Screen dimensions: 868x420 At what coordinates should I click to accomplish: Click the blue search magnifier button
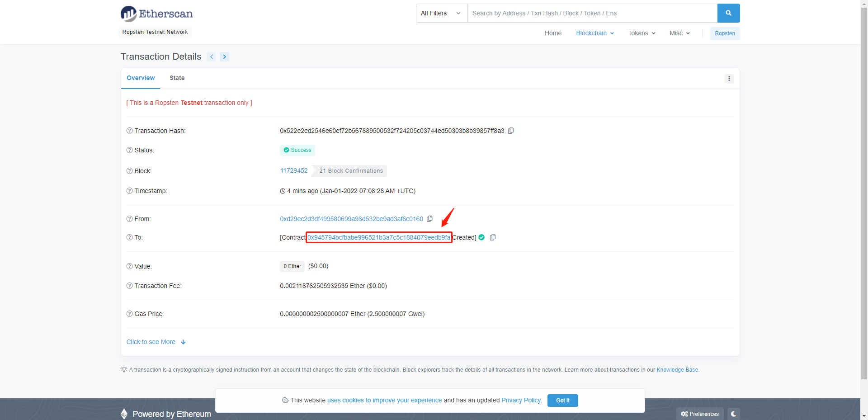pyautogui.click(x=728, y=13)
